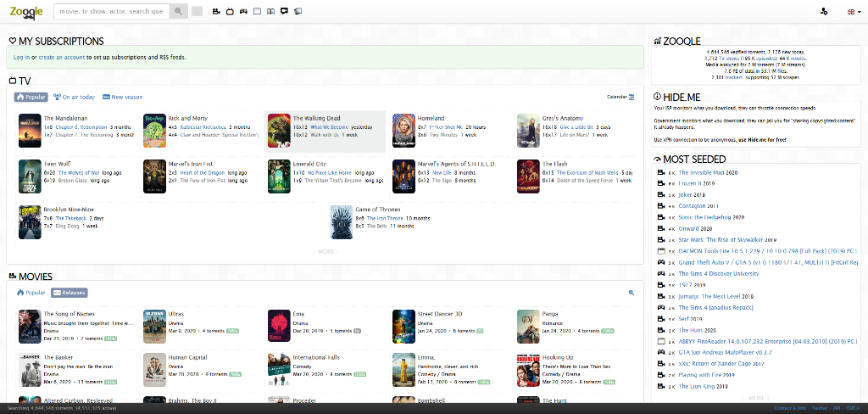
Task: Open Jumanji: The Next Level link
Action: tap(709, 296)
